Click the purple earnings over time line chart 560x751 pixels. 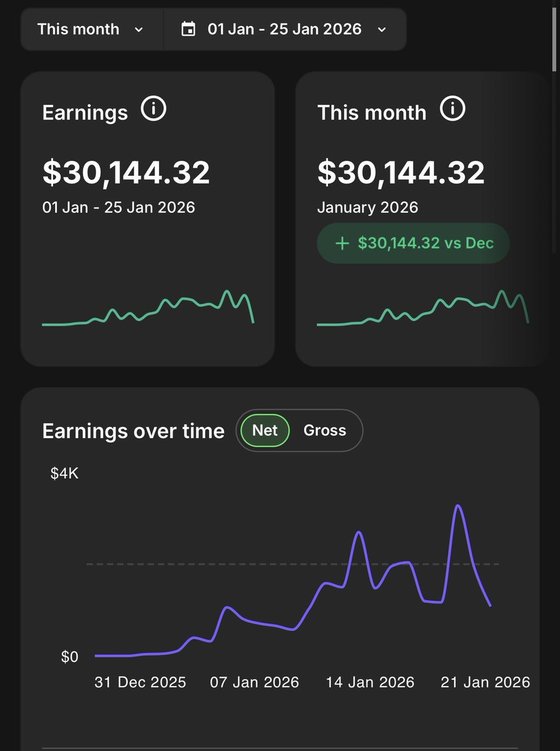tap(293, 581)
